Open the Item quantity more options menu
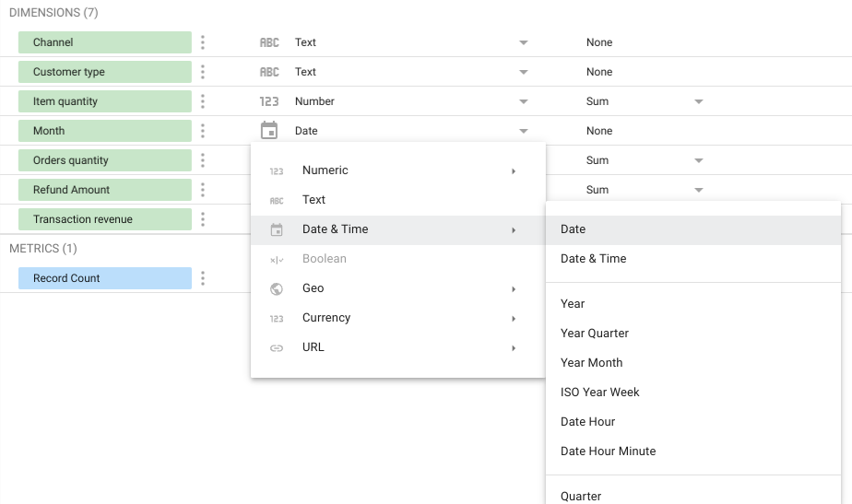852x504 pixels. coord(203,101)
